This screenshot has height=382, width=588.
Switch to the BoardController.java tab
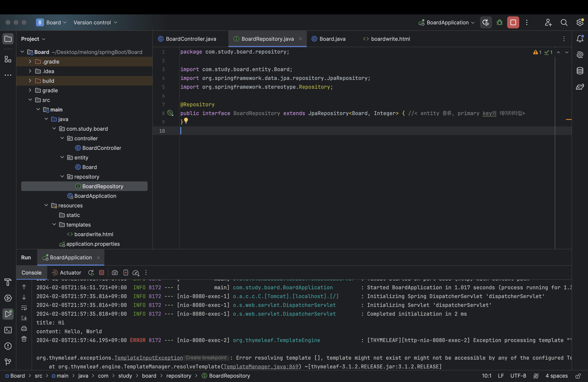coord(191,39)
